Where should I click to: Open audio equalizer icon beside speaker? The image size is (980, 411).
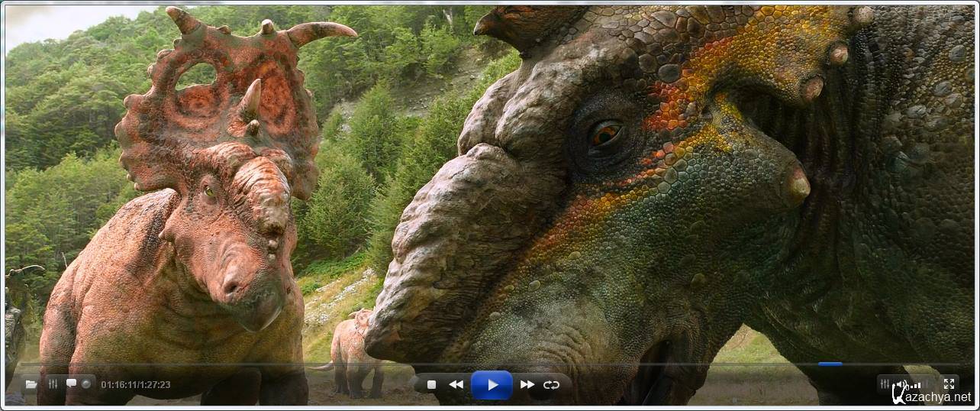(x=885, y=384)
